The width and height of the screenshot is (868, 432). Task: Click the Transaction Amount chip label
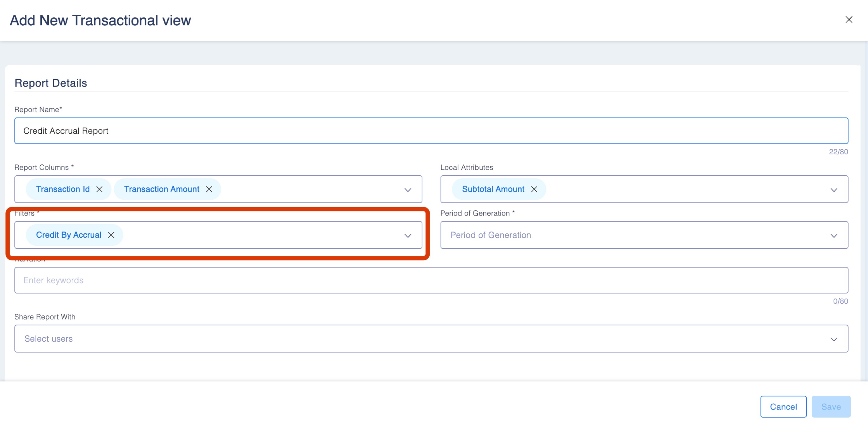click(161, 189)
